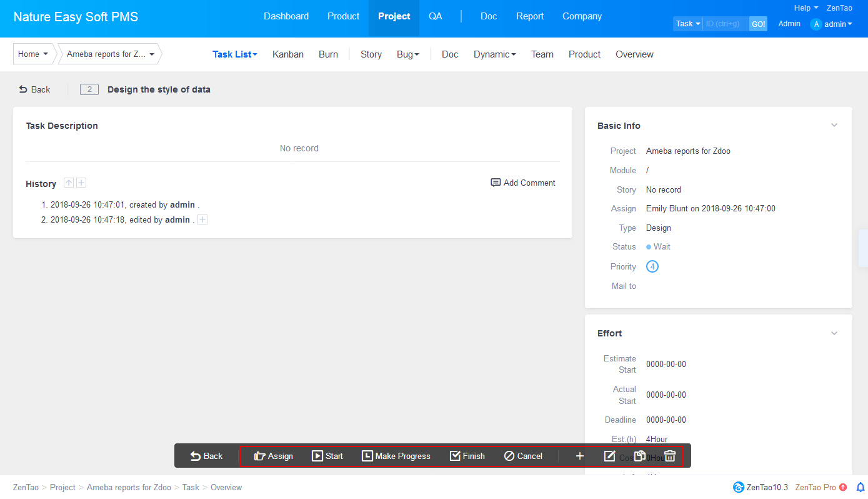Mark task done with Finish checkbox icon
The height and width of the screenshot is (499, 868).
coord(455,456)
